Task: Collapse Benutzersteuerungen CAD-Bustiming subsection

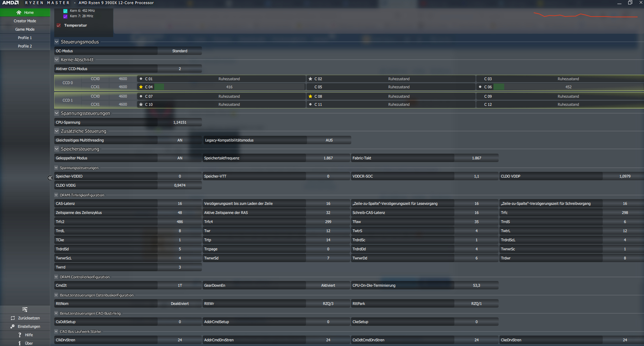Action: click(x=56, y=313)
